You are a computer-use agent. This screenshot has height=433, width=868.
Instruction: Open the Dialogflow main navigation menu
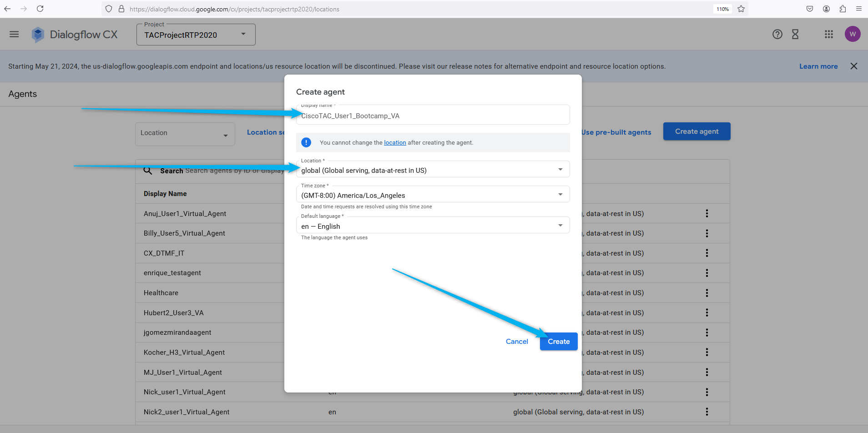point(14,34)
